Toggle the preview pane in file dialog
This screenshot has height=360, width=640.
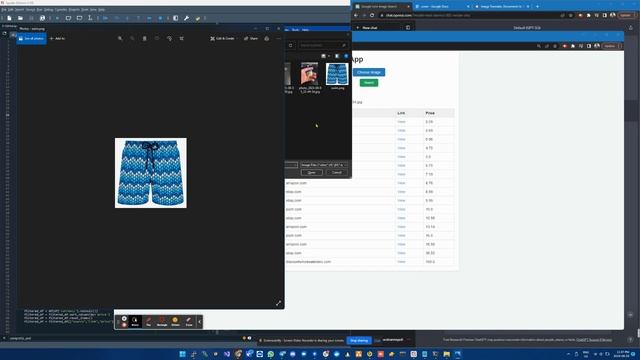[x=337, y=56]
